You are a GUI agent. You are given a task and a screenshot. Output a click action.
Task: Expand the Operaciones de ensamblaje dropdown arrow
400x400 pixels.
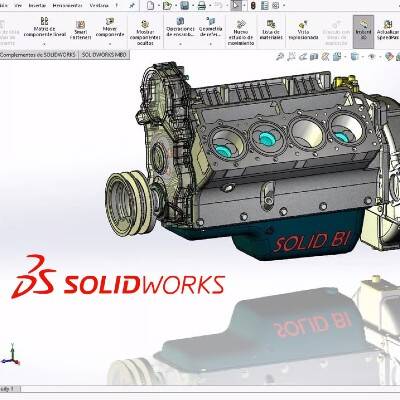180,44
